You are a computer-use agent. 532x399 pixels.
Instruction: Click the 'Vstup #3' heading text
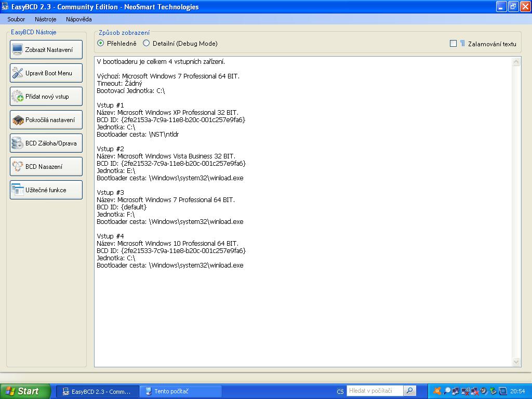tap(110, 192)
